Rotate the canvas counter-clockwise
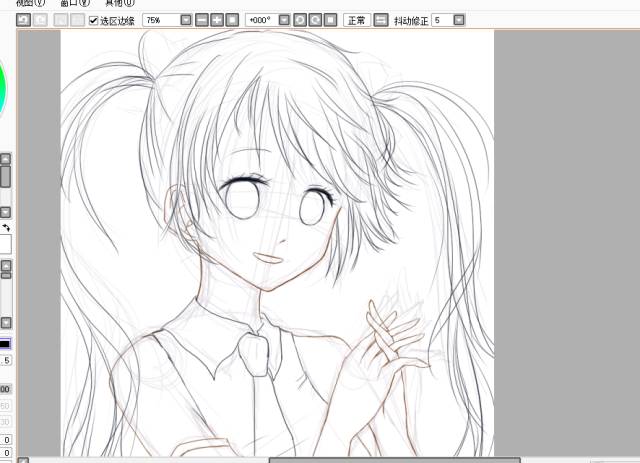 point(300,20)
